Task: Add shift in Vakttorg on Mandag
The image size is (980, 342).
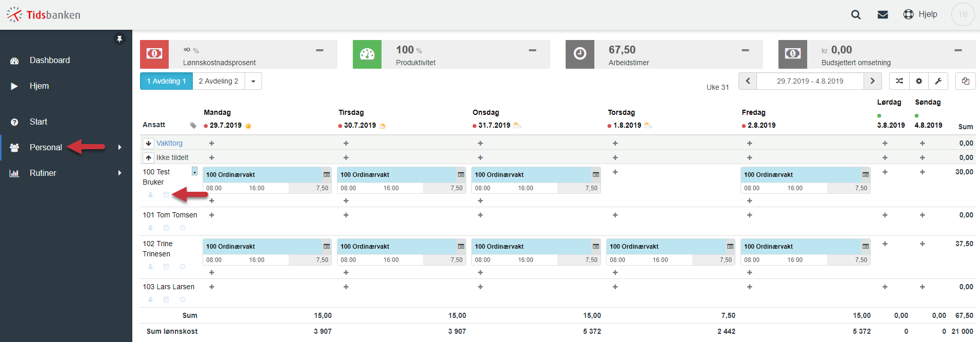Action: tap(212, 143)
